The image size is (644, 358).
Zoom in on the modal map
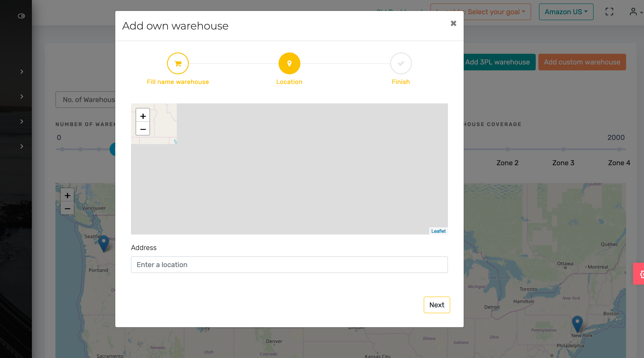pyautogui.click(x=143, y=116)
